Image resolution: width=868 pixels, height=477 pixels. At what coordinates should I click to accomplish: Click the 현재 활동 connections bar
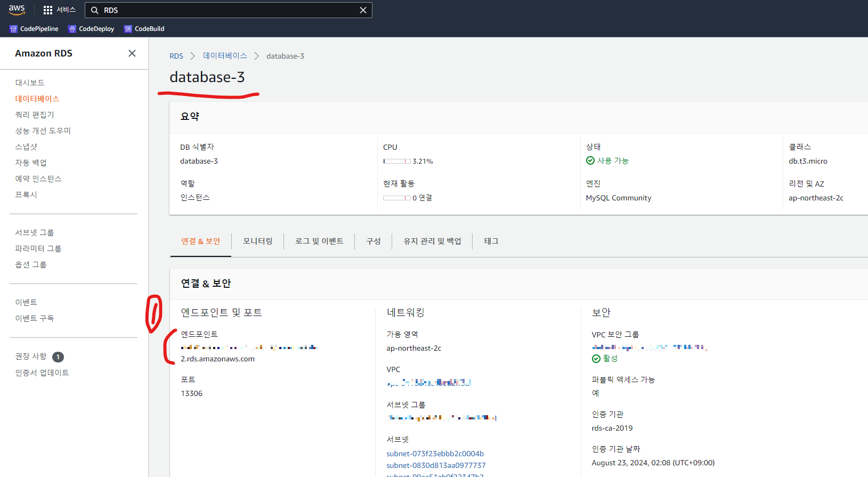pos(397,198)
